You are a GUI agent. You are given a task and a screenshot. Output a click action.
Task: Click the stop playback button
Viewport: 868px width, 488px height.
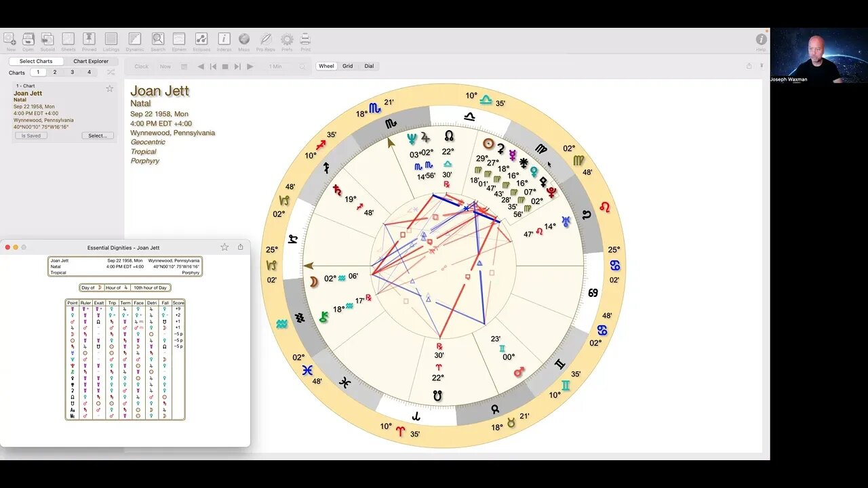pyautogui.click(x=225, y=66)
